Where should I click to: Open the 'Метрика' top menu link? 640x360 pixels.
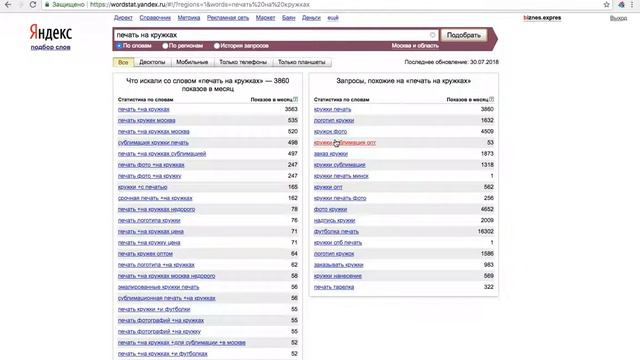tap(189, 18)
